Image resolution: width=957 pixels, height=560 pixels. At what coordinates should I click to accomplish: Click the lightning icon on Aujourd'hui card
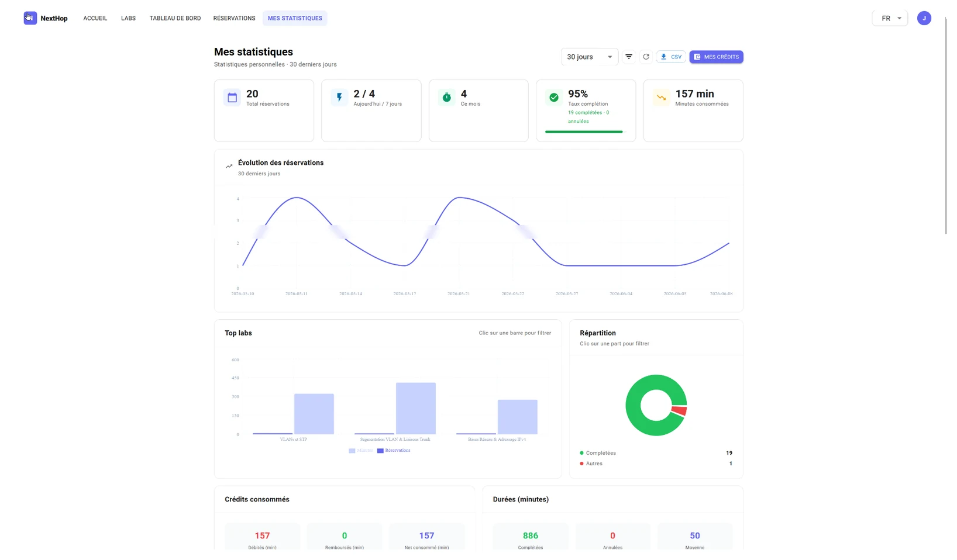(339, 98)
